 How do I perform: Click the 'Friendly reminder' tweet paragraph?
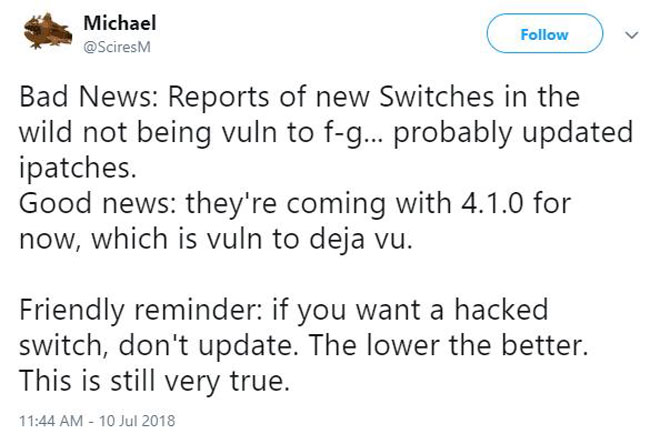click(303, 345)
